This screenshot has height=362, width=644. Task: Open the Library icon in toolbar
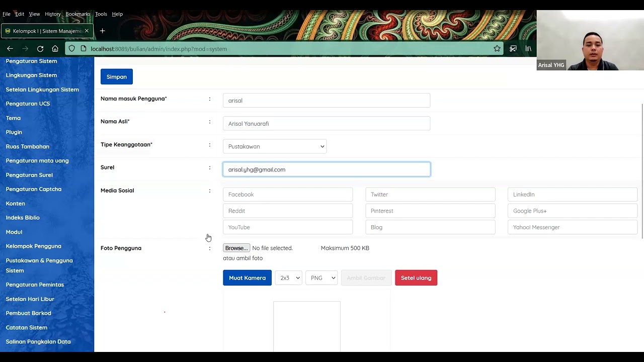(528, 49)
